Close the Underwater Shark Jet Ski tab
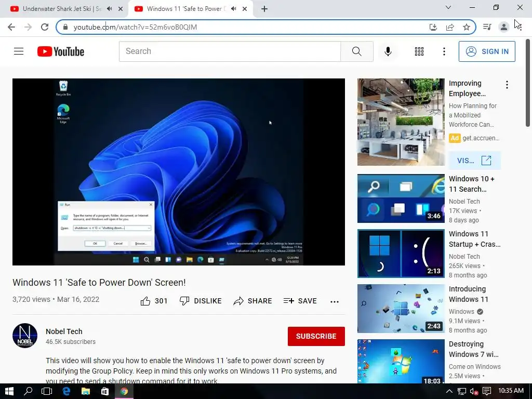Viewport: 532px width, 399px height. click(121, 9)
